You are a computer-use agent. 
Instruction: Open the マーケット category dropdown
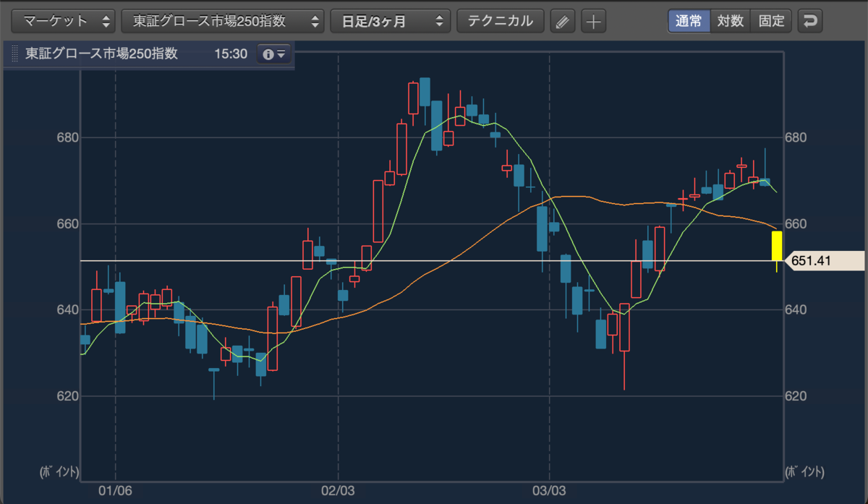pos(64,21)
